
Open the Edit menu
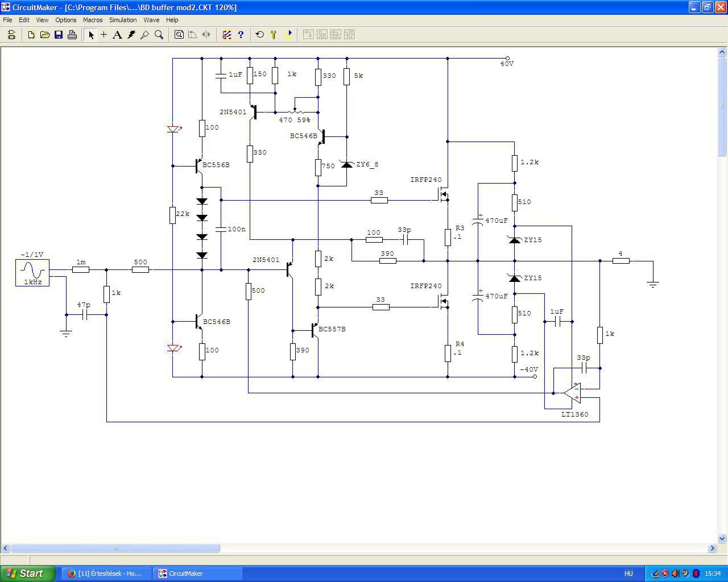click(24, 20)
